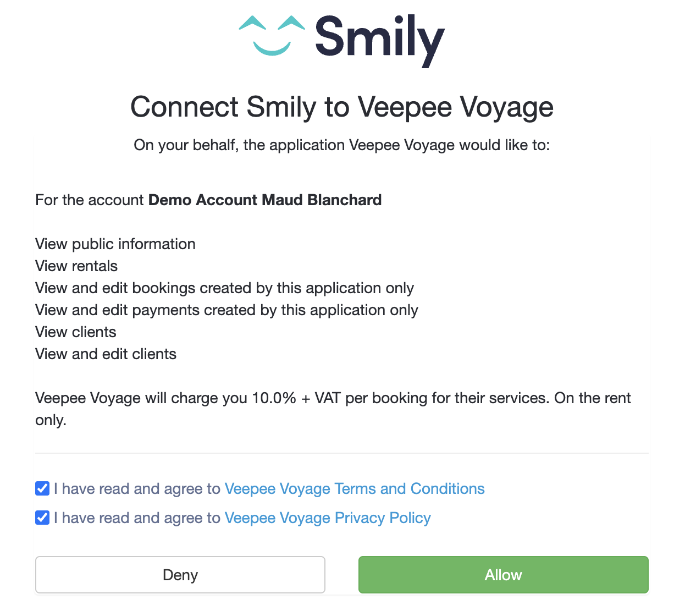
Task: Allow Veepee Voyage to connect
Action: click(x=504, y=575)
